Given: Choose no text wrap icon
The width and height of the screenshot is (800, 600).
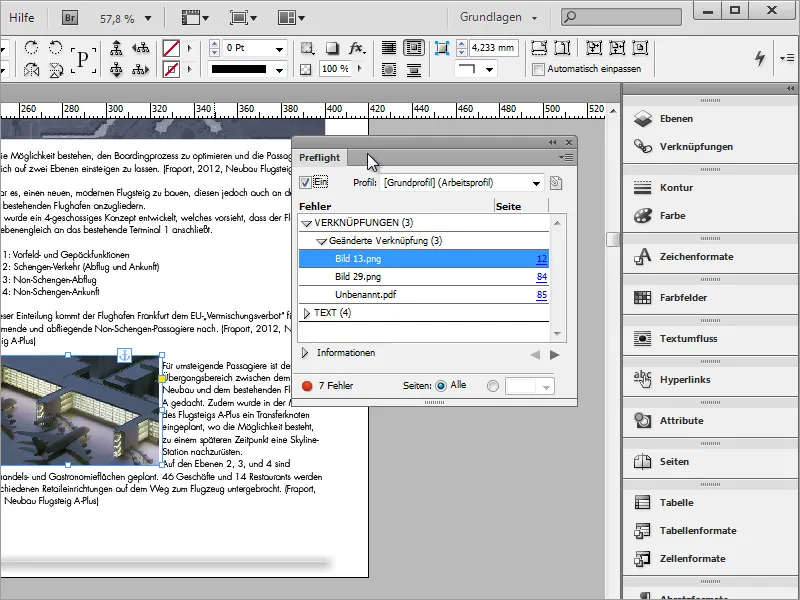Looking at the screenshot, I should [389, 48].
